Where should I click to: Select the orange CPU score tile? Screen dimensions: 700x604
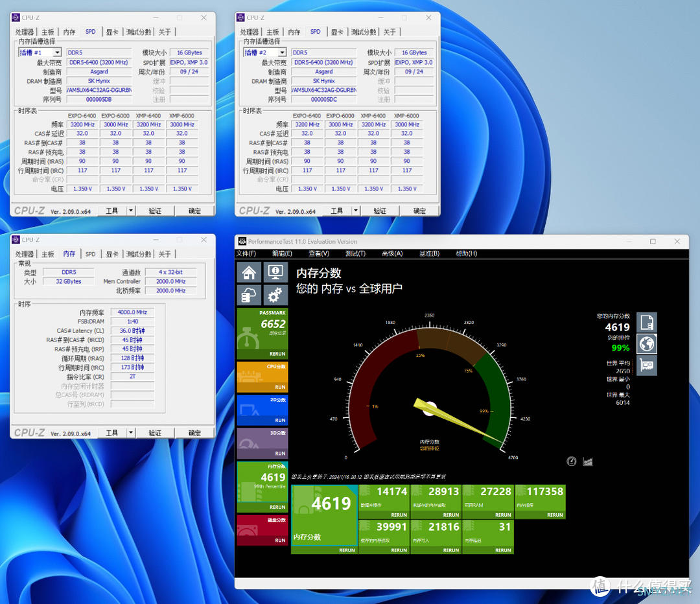pos(262,377)
